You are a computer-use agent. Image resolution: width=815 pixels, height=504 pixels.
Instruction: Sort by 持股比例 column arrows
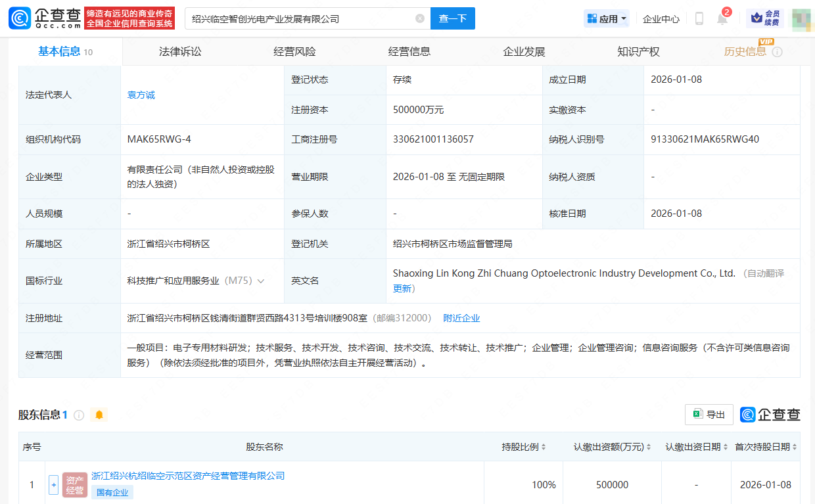pyautogui.click(x=544, y=447)
